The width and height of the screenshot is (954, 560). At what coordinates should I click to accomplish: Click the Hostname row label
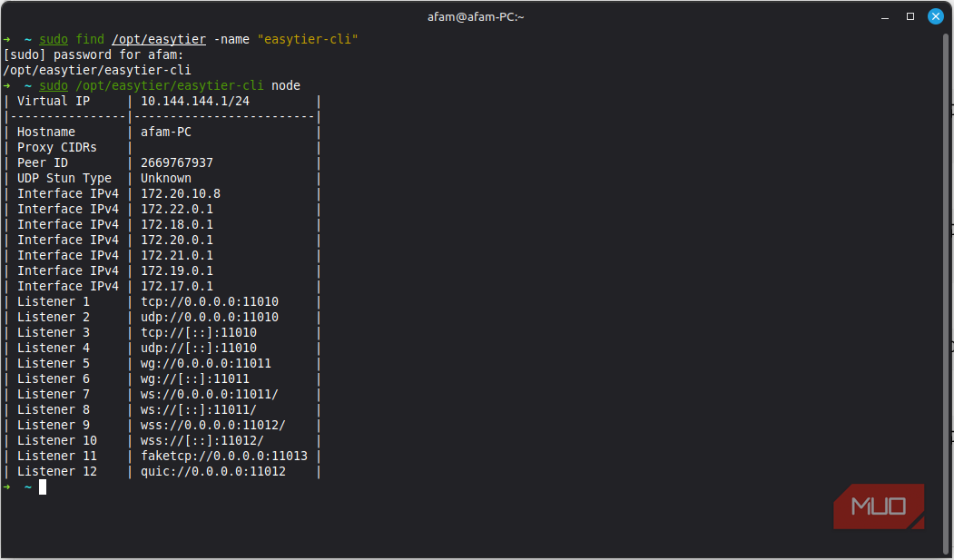(x=46, y=132)
